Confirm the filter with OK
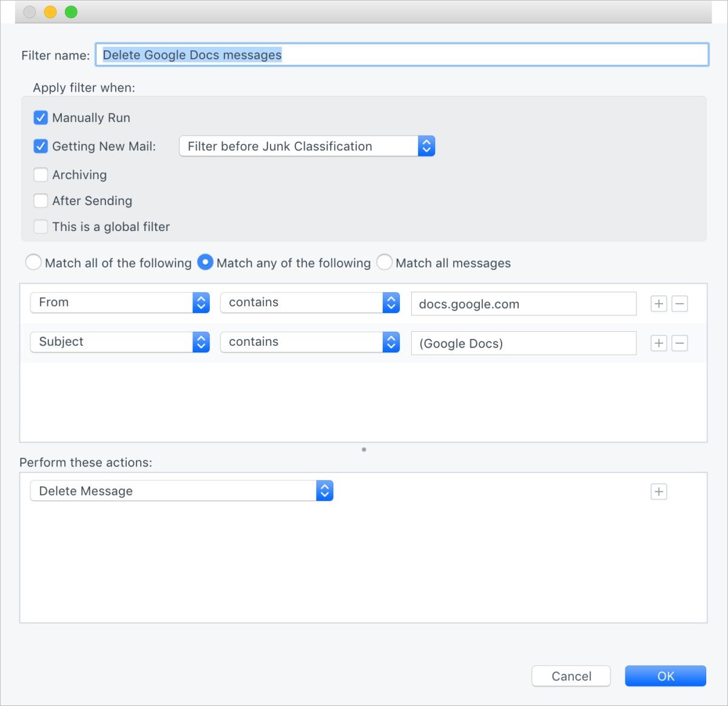 click(666, 676)
